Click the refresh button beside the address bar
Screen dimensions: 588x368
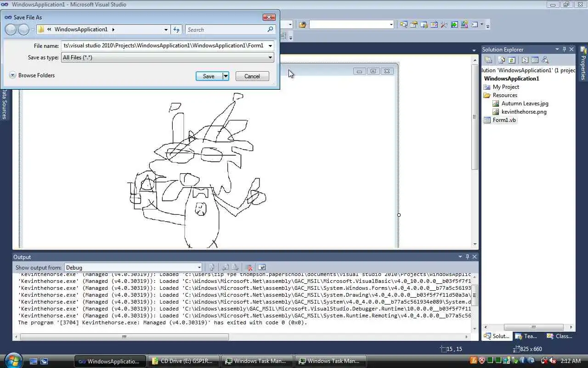click(176, 29)
